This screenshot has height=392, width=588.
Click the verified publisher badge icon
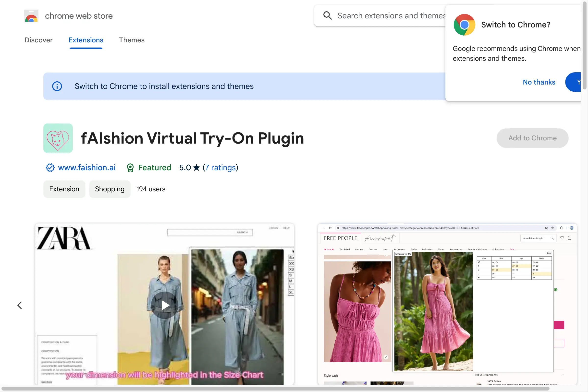coord(50,168)
